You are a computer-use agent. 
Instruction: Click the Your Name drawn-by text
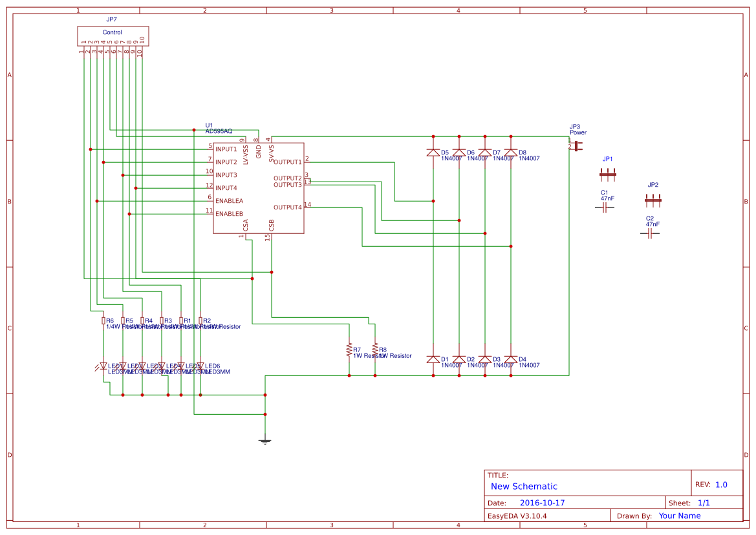pyautogui.click(x=680, y=516)
